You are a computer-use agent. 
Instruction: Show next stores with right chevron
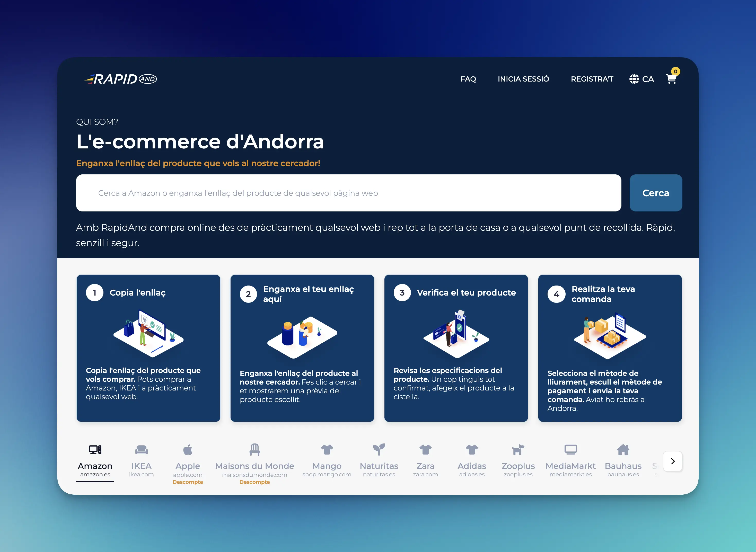673,461
